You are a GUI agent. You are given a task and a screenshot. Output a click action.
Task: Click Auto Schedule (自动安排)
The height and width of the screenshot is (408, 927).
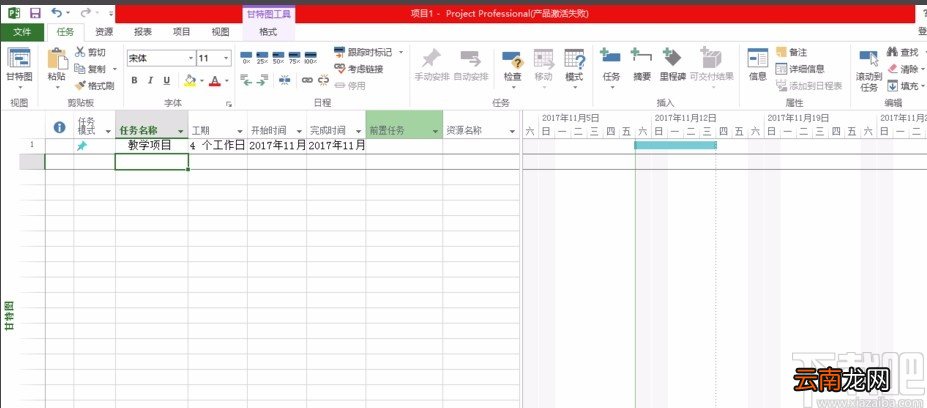click(471, 65)
